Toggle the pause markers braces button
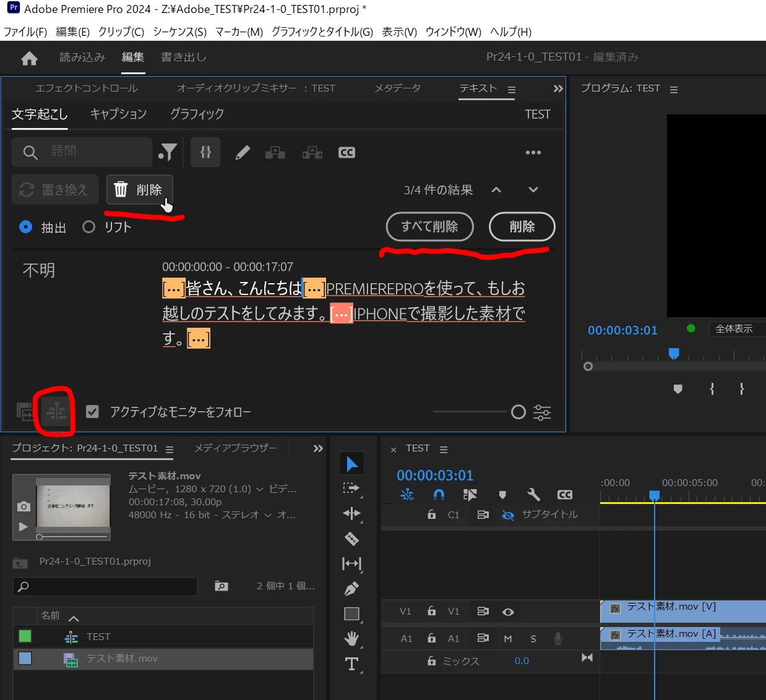The height and width of the screenshot is (700, 766). [x=205, y=152]
